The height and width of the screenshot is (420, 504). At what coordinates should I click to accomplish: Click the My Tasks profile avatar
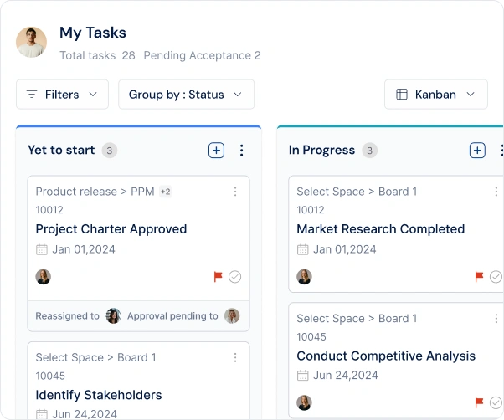(x=32, y=42)
